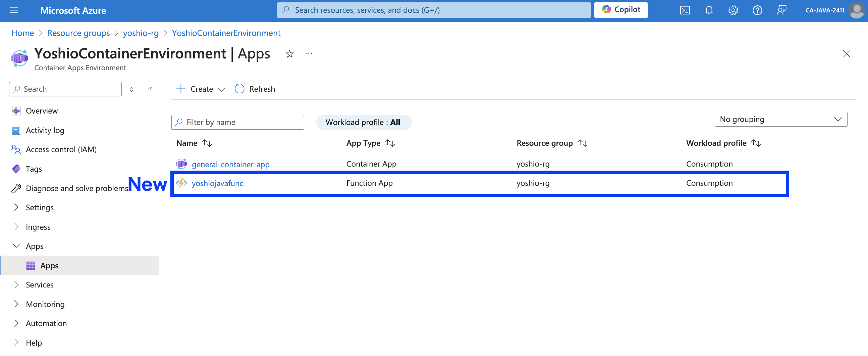868x356 pixels.
Task: Sort by App Type column arrows
Action: [x=390, y=143]
